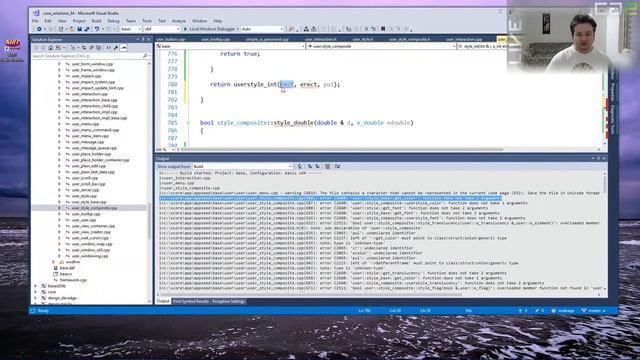This screenshot has width=640, height=360.
Task: Select user_tooltip.cpp in Solution Explorer
Action: click(86, 214)
